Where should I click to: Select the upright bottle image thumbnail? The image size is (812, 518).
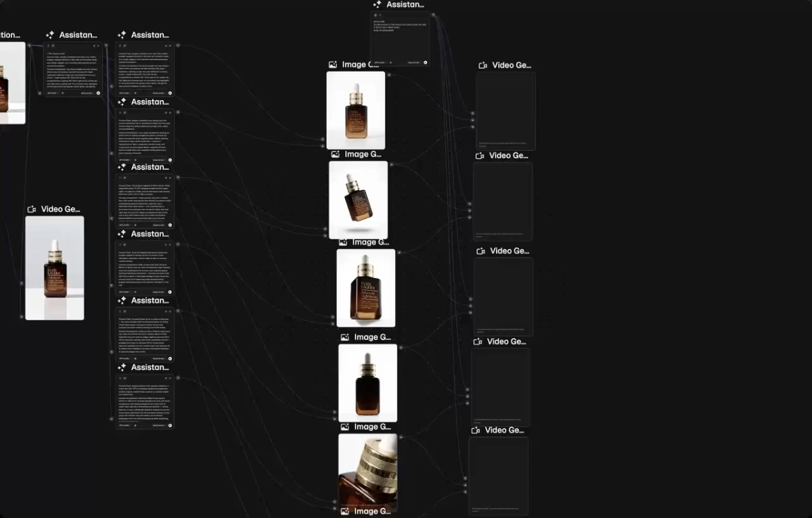pos(356,110)
